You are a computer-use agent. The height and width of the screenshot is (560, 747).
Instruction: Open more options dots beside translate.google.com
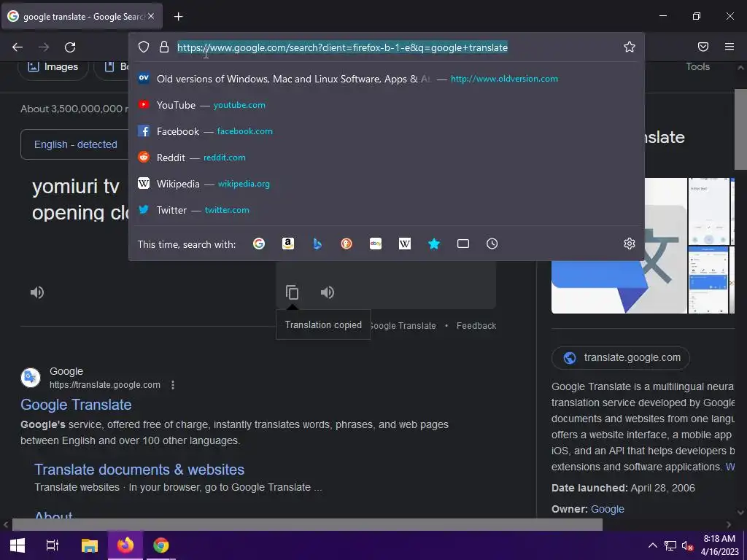tap(173, 385)
